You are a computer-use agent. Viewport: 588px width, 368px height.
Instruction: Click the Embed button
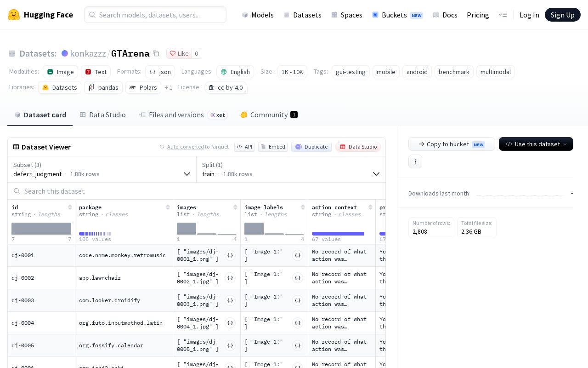[x=273, y=147]
